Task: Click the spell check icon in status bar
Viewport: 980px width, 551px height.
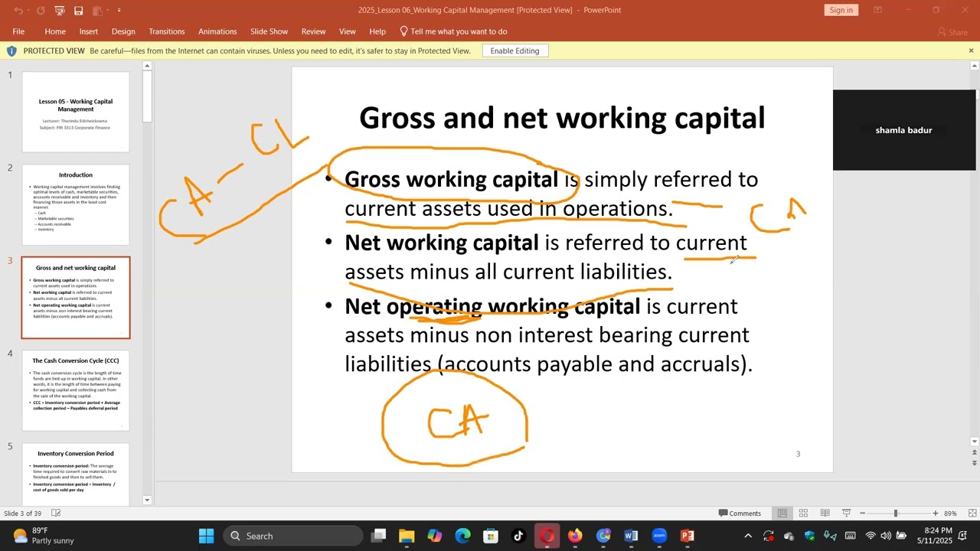Action: coord(56,514)
